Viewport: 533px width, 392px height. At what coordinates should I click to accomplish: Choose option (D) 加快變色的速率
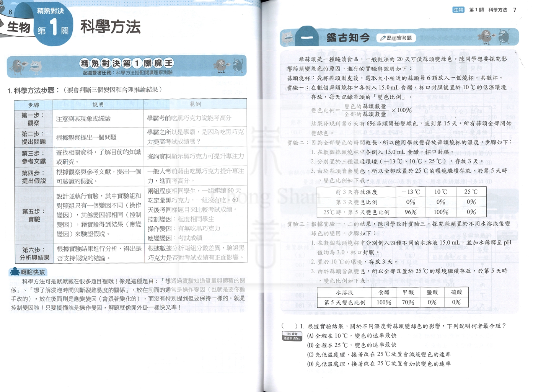pyautogui.click(x=379, y=364)
